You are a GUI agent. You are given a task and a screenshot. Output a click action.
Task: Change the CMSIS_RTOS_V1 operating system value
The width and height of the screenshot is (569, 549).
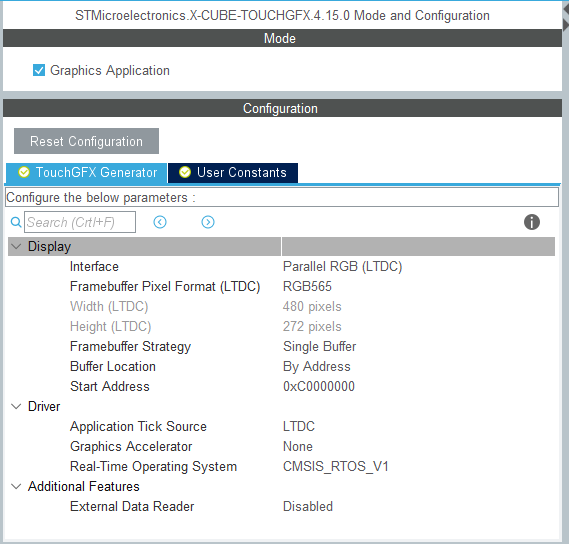(x=336, y=466)
